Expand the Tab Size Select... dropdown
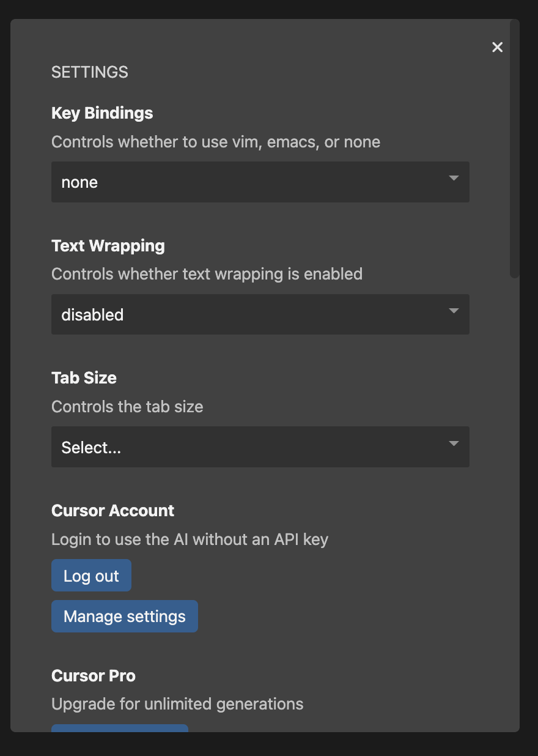 click(245, 447)
